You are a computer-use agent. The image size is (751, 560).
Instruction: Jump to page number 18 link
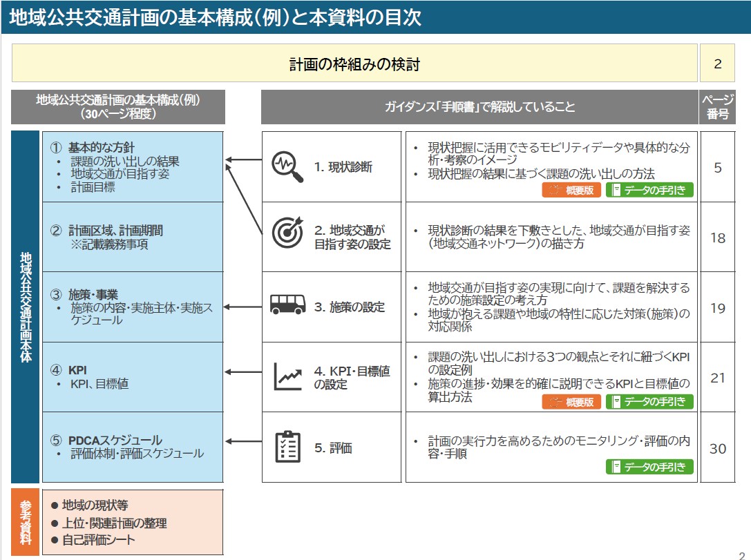point(717,238)
